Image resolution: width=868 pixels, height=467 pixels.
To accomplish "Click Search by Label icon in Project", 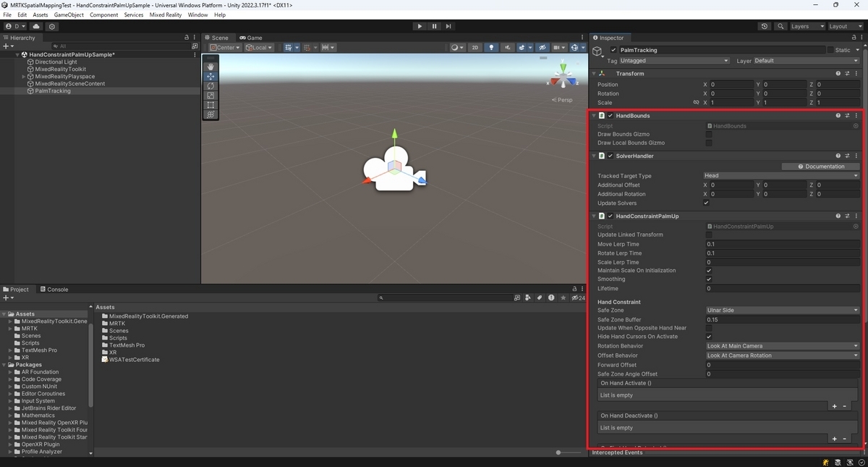I will point(539,298).
